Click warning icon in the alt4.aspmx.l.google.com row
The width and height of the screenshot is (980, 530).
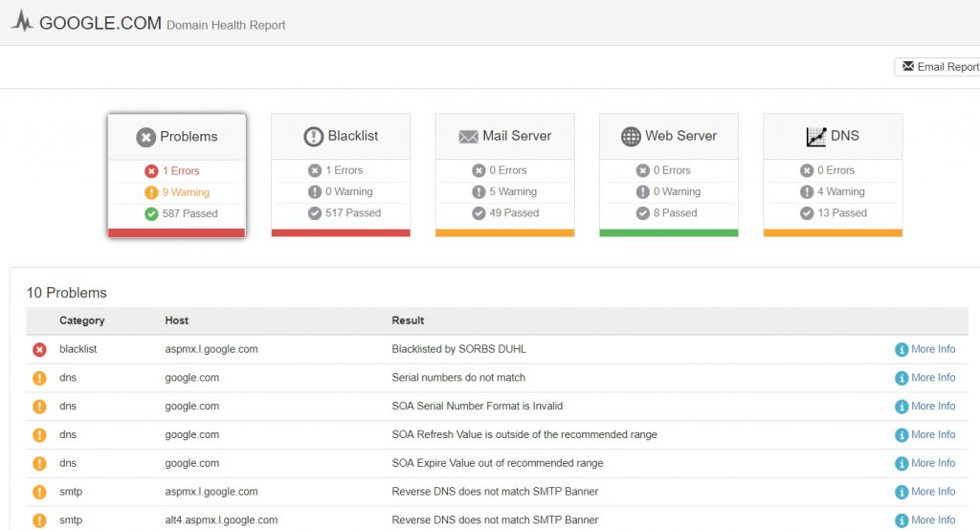tap(39, 520)
